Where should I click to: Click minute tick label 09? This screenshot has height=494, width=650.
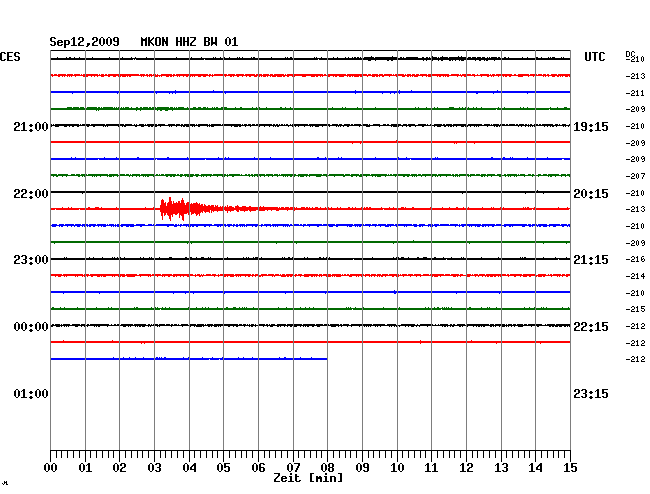362,467
